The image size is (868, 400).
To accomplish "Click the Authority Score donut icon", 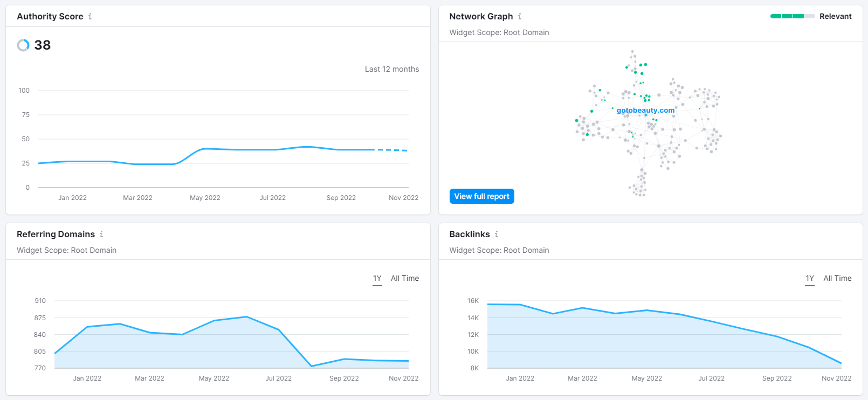I will (x=23, y=45).
